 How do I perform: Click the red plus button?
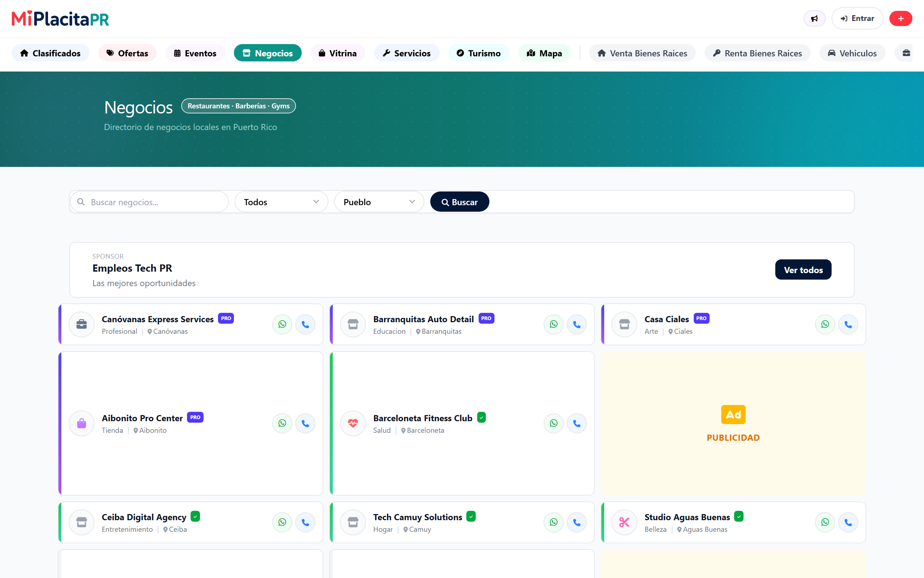pos(900,18)
